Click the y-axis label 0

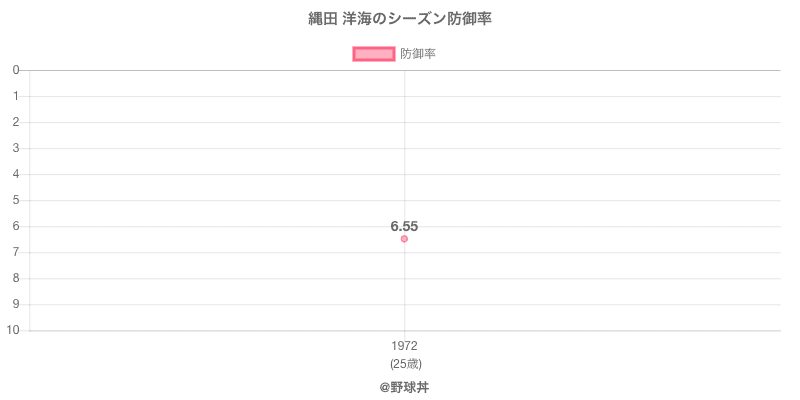[17, 70]
